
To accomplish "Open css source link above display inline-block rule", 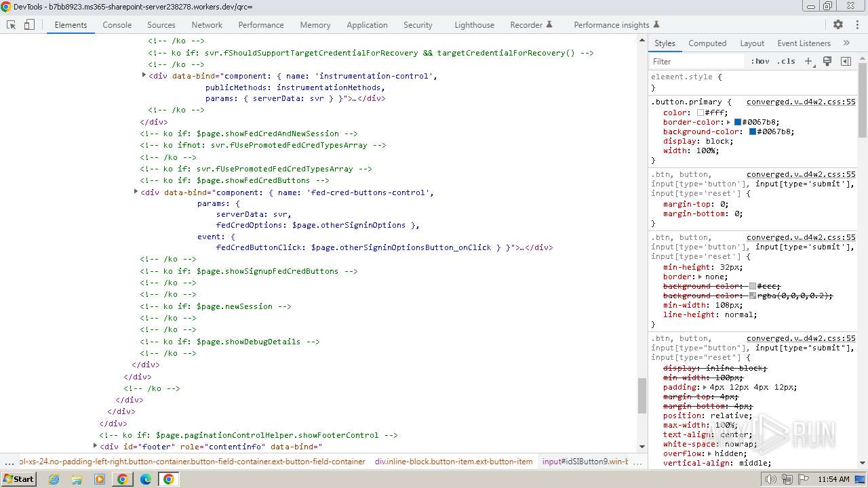I will coord(801,338).
